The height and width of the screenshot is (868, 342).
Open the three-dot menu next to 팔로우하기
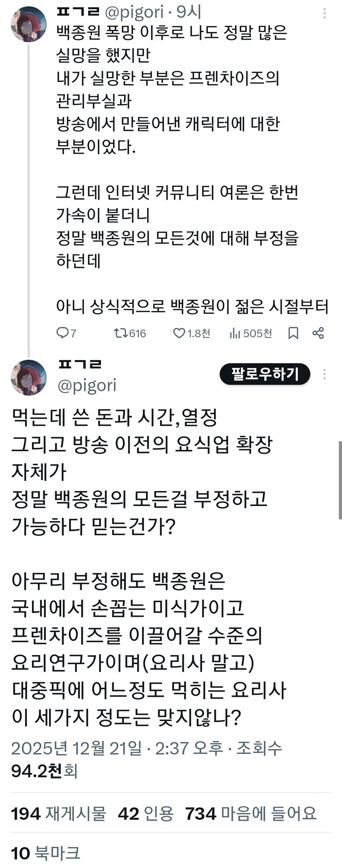[x=324, y=375]
